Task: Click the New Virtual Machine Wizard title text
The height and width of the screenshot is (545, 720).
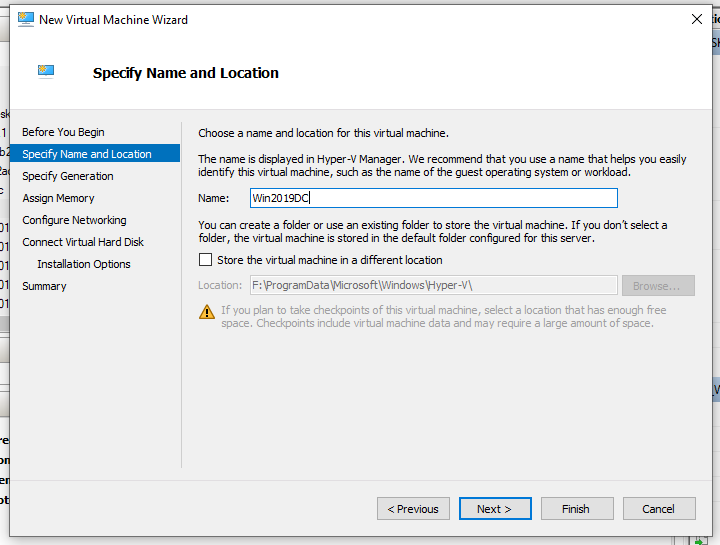Action: (x=113, y=20)
